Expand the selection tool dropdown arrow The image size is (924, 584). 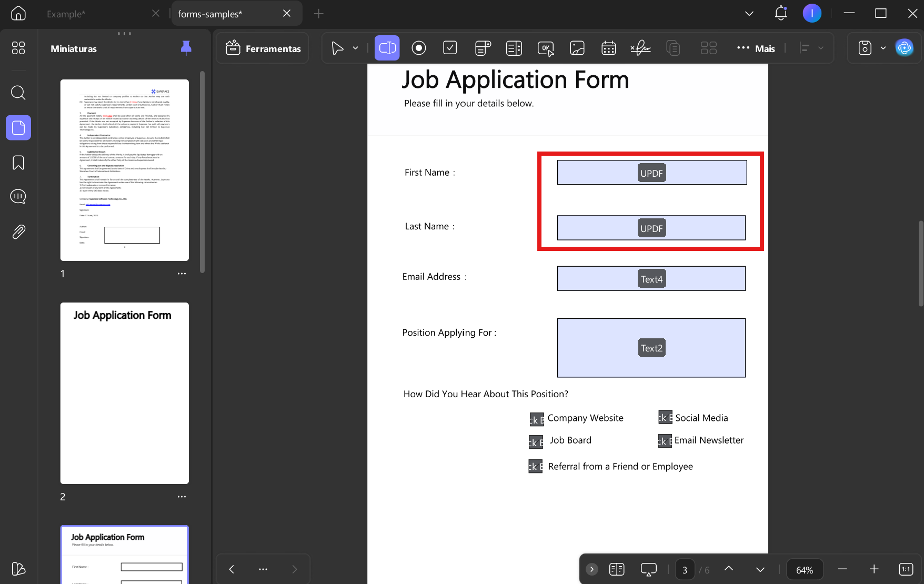point(356,48)
